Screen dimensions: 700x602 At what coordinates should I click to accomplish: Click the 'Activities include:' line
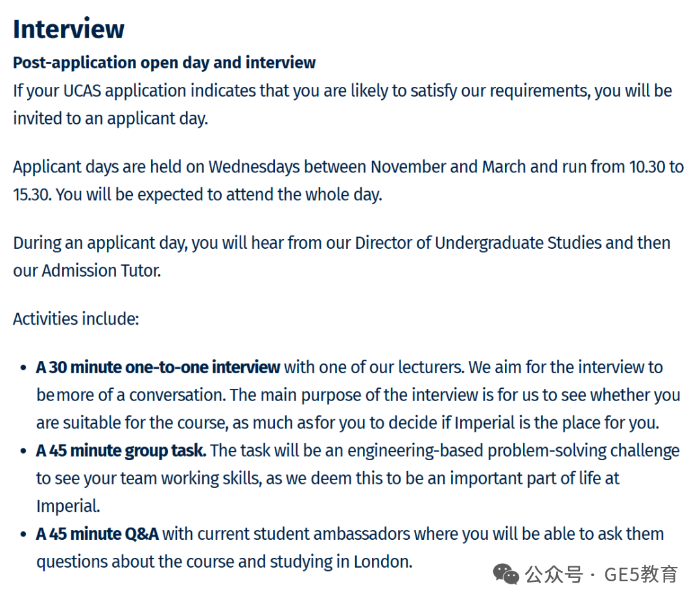pos(76,319)
